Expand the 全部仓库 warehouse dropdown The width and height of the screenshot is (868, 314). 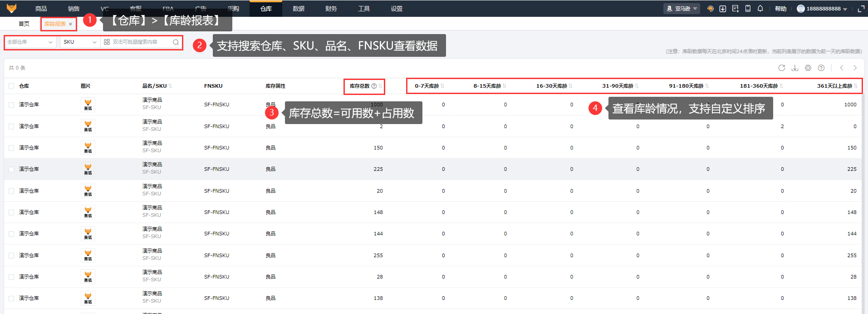point(30,42)
